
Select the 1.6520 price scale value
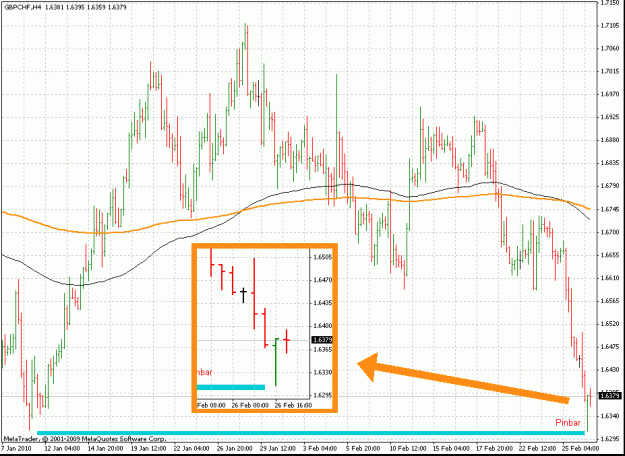[609, 324]
